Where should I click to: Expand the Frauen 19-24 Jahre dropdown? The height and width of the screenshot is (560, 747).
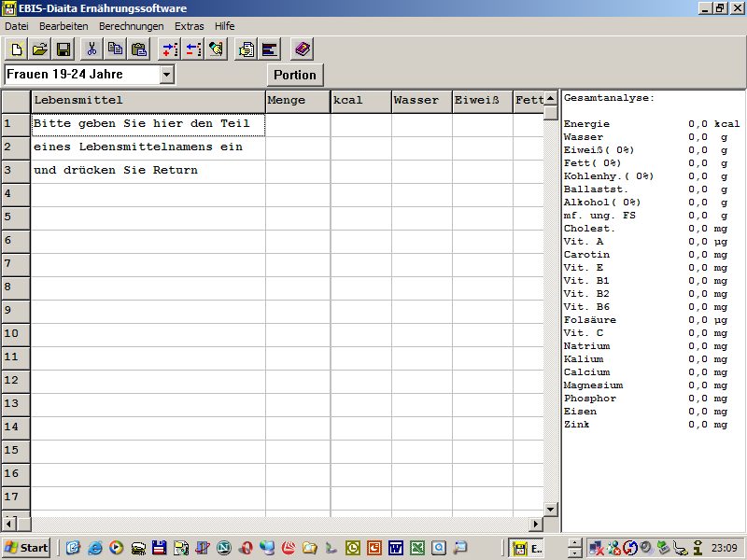tap(167, 75)
